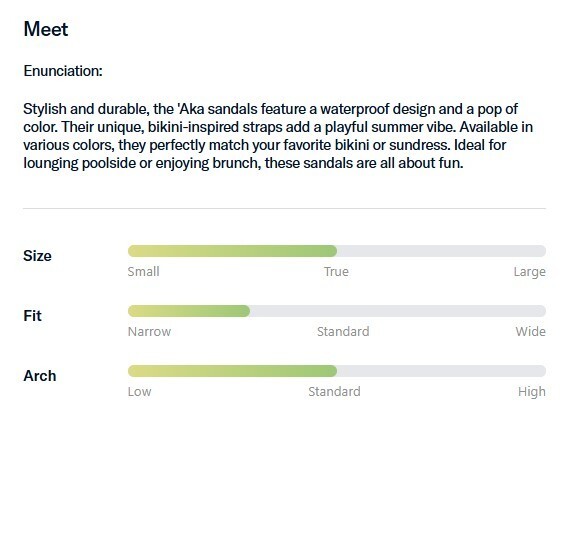
Task: Click the bold Arch row label
Action: [x=40, y=376]
